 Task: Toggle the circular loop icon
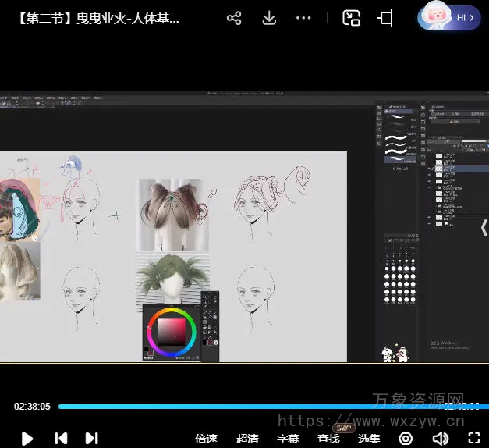click(406, 439)
